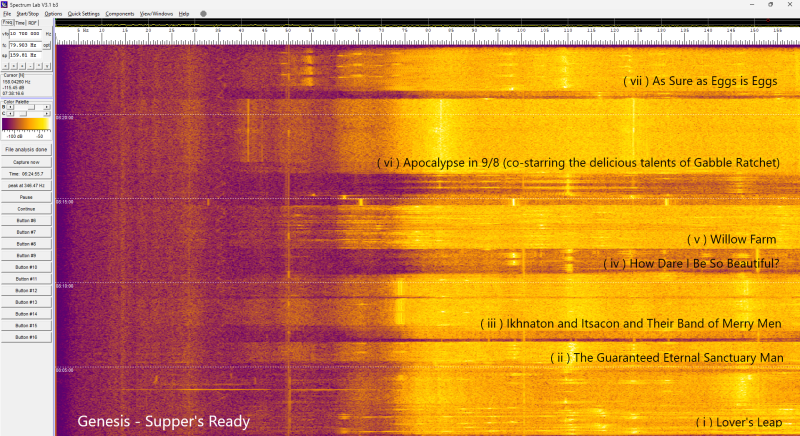Click the '( i ) Lover's Leap' label
This screenshot has width=800, height=436.
(739, 422)
